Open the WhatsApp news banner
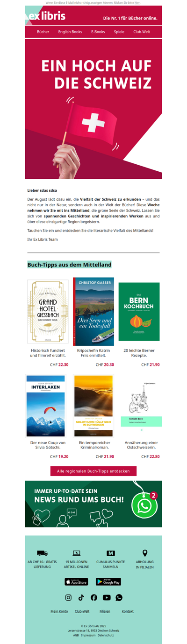The width and height of the screenshot is (187, 644). pyautogui.click(x=93, y=504)
